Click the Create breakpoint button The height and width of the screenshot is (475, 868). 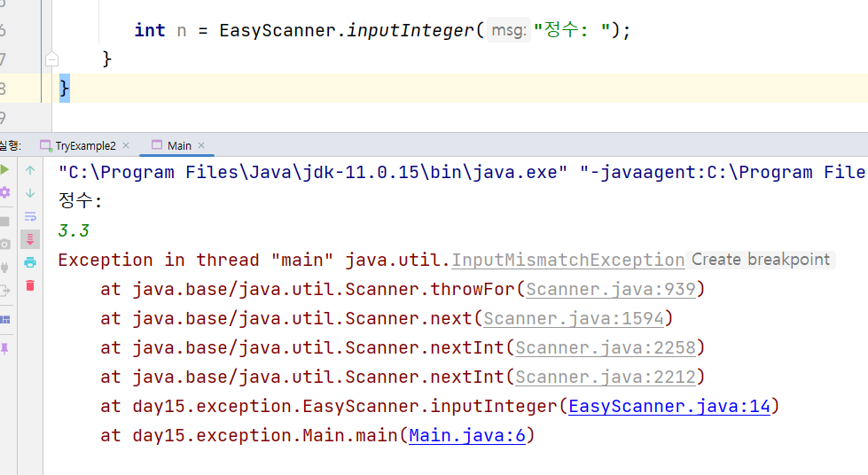[x=761, y=260]
